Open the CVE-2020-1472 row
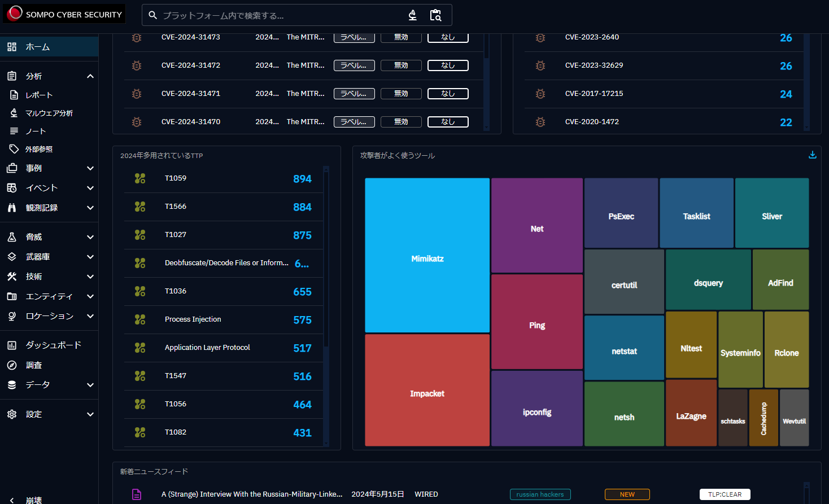This screenshot has height=504, width=829. (664, 122)
